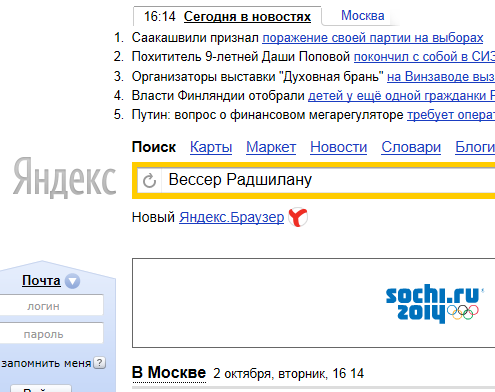Open the Почта dropdown arrow
Screen dimensions: 495x392
pos(72,281)
